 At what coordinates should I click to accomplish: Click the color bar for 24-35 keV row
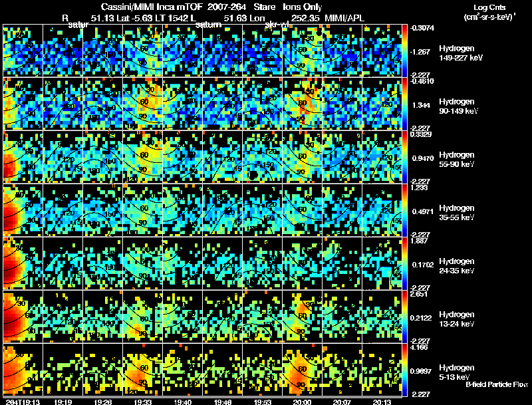(x=405, y=263)
